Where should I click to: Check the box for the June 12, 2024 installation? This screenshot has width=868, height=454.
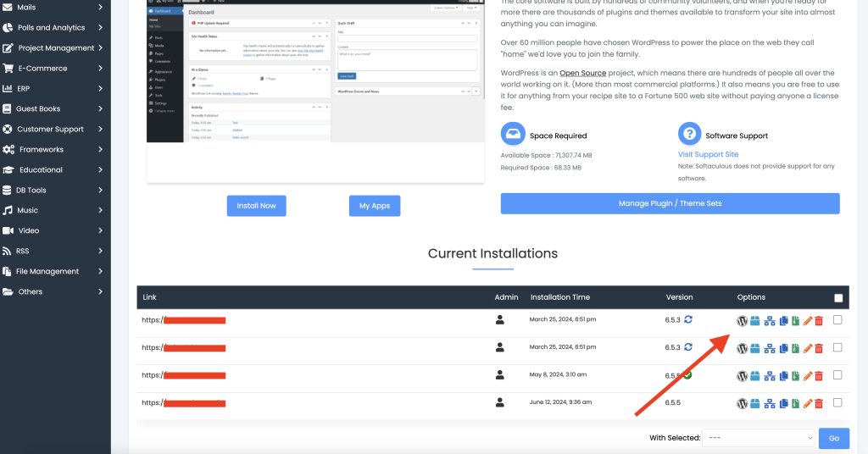tap(837, 402)
